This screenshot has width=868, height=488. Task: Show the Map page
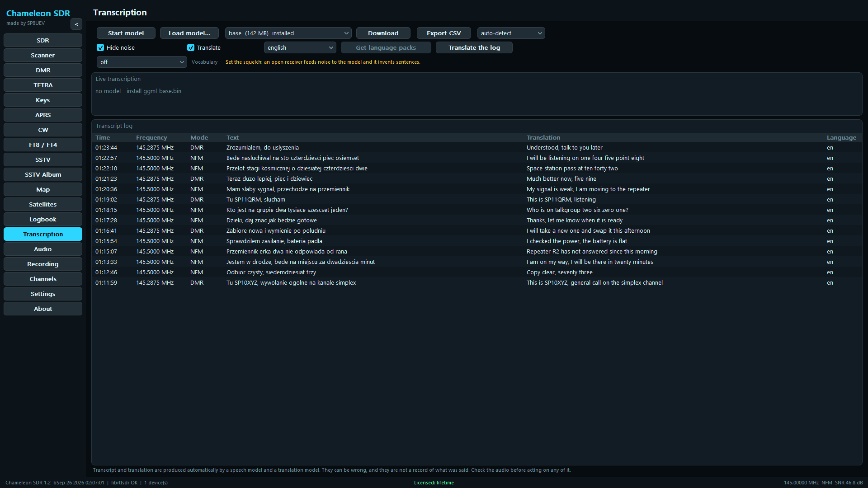coord(43,189)
